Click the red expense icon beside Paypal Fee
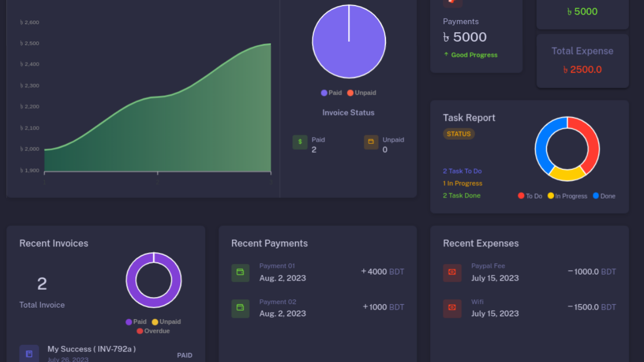The width and height of the screenshot is (644, 362). pyautogui.click(x=452, y=273)
